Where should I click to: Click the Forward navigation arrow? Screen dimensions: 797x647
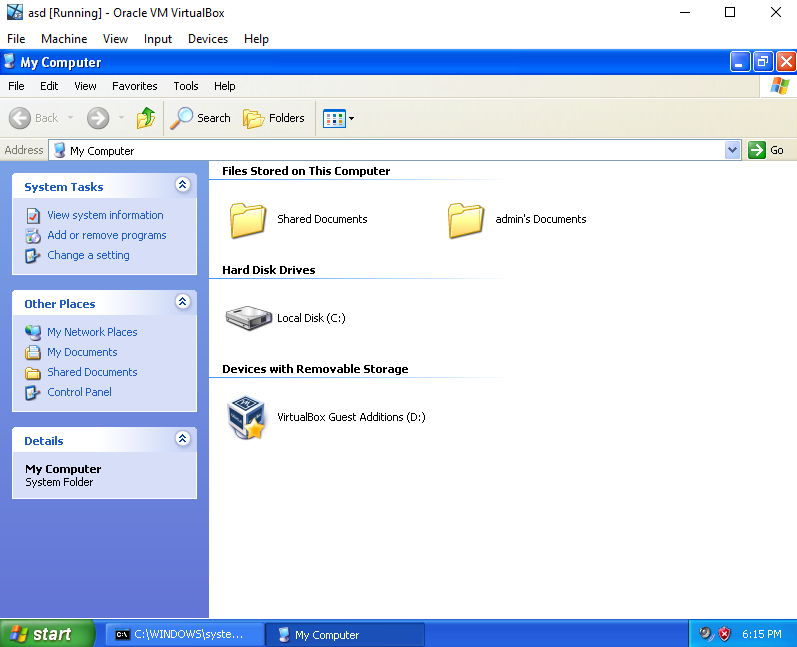pyautogui.click(x=98, y=118)
